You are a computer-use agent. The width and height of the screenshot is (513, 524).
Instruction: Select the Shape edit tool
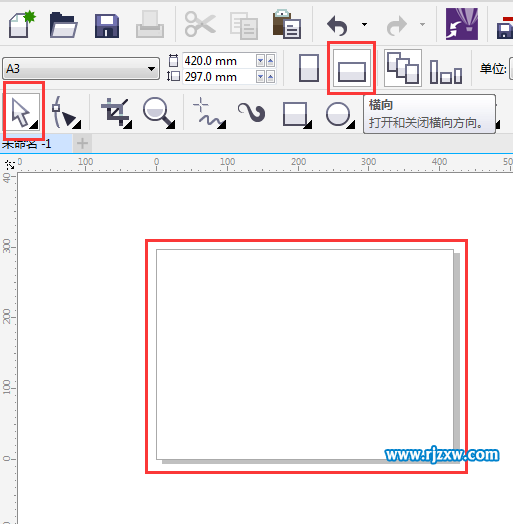point(66,113)
